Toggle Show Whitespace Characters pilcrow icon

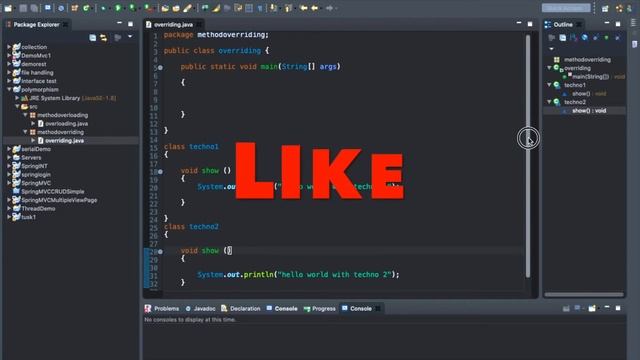(x=260, y=8)
